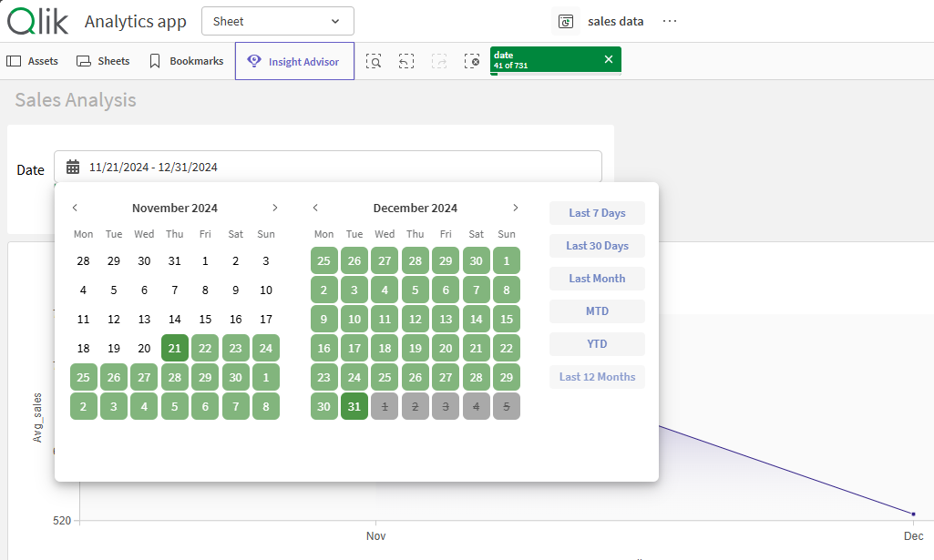This screenshot has width=934, height=560.
Task: Go to previous month from November 2024
Action: pyautogui.click(x=75, y=208)
